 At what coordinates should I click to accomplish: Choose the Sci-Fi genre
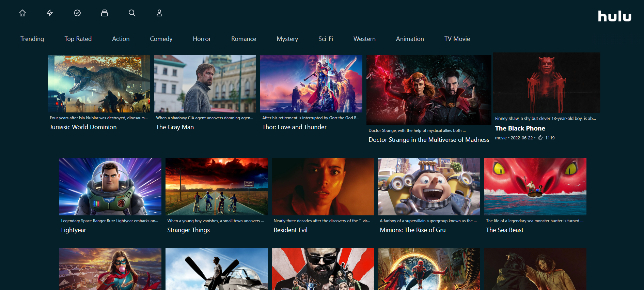tap(326, 39)
